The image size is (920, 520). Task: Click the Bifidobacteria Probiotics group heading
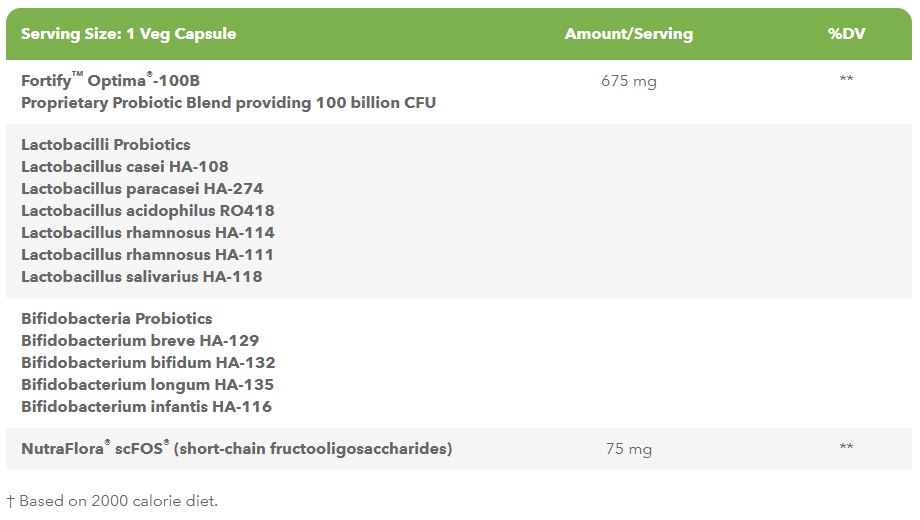pyautogui.click(x=117, y=318)
